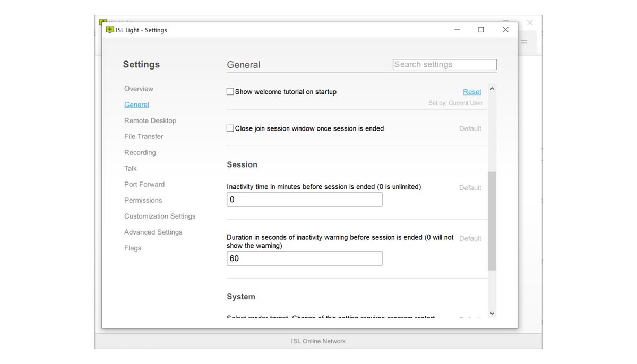Open the Recording settings section

(140, 152)
